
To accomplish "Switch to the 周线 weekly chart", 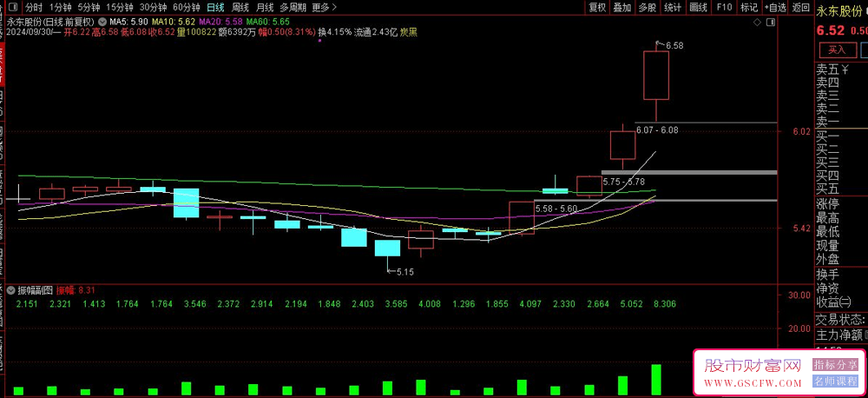I will point(240,7).
